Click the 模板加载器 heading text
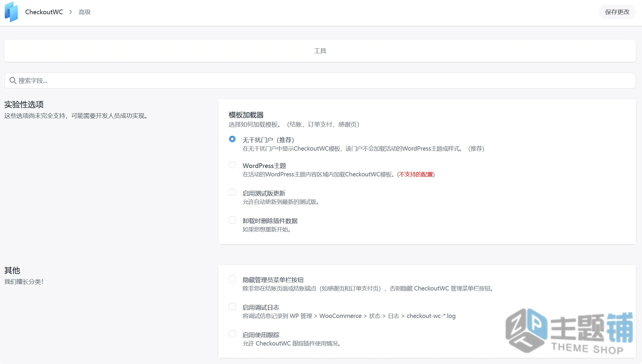The image size is (642, 364). (x=246, y=115)
